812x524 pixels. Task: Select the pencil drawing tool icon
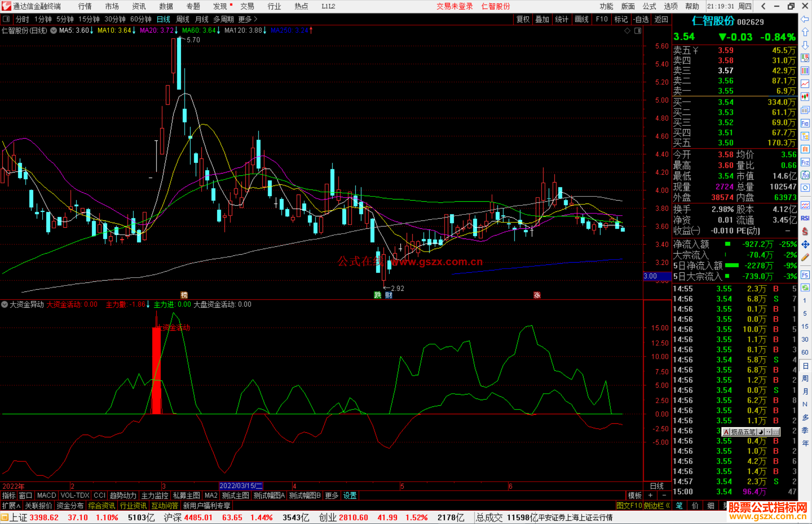point(805,257)
